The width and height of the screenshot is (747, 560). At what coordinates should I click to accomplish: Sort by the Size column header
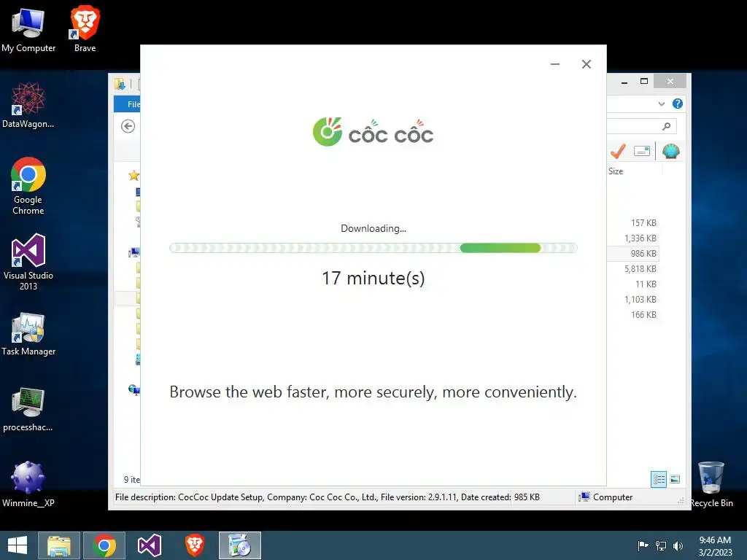[616, 171]
